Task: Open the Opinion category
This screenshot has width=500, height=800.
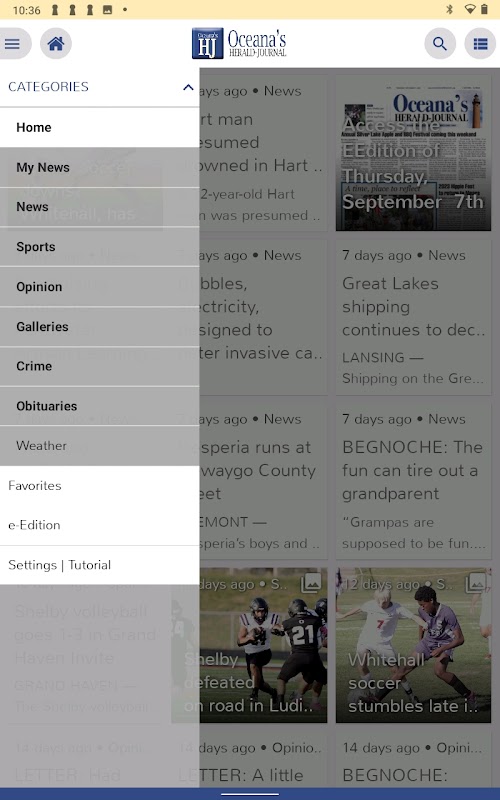Action: [99, 287]
